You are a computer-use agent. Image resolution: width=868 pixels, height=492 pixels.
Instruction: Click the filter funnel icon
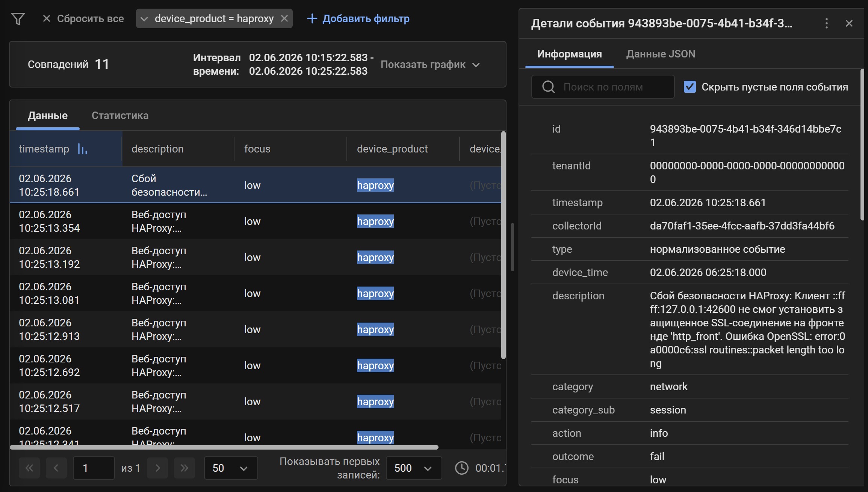pyautogui.click(x=18, y=19)
